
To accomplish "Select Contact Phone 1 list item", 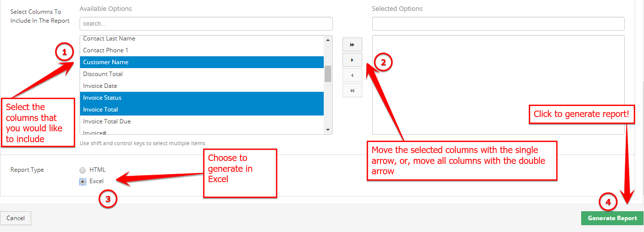I will tap(202, 50).
